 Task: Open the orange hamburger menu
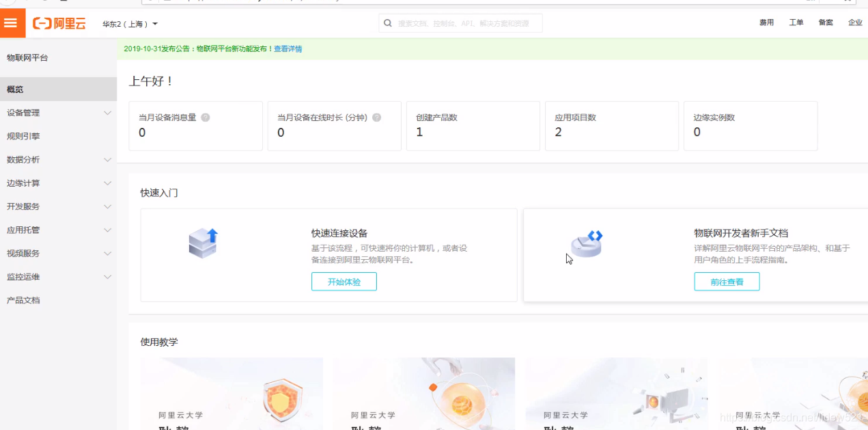(10, 23)
